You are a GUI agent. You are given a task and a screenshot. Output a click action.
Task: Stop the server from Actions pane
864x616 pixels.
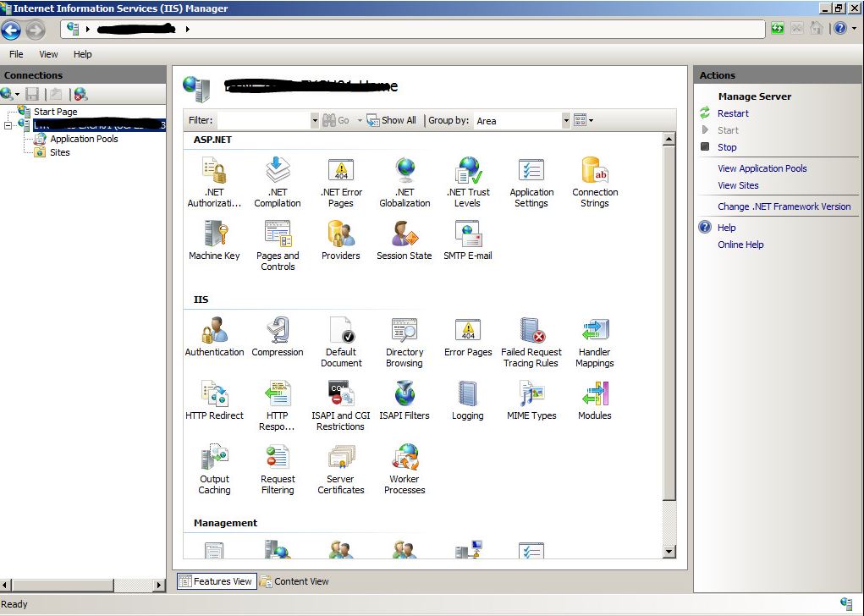[727, 147]
